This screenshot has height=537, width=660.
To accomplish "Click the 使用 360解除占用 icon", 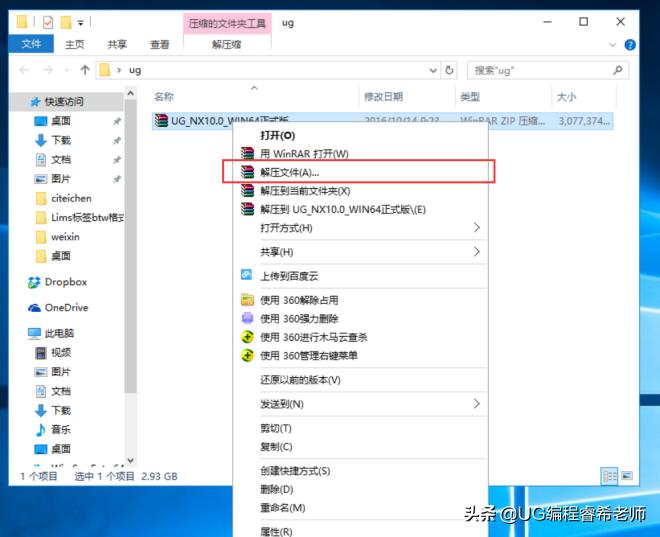I will [x=247, y=300].
